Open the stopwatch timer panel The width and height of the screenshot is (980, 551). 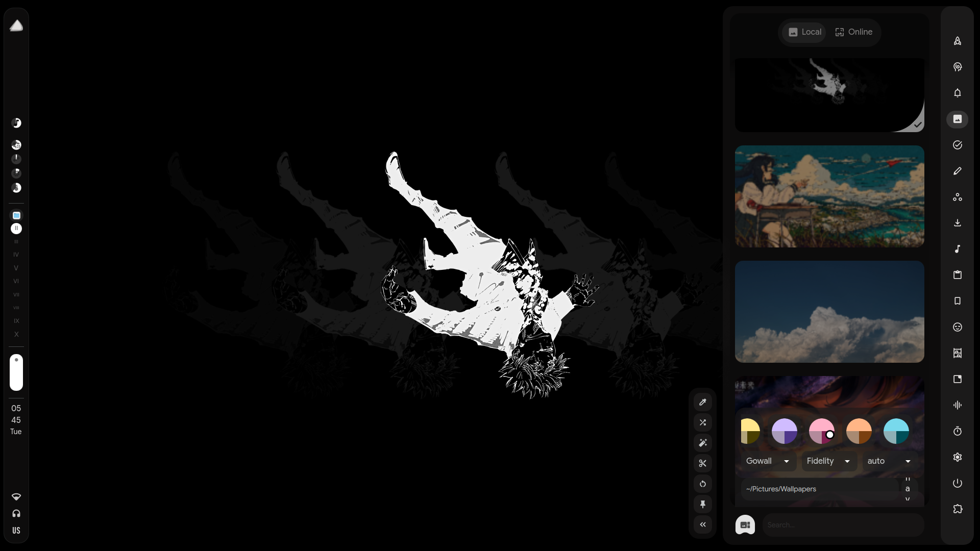(x=958, y=431)
